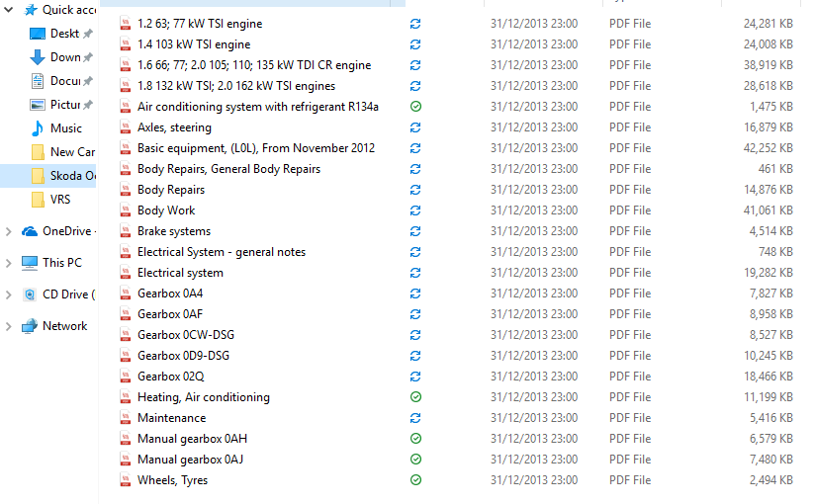The image size is (815, 504).
Task: Open Music folder in sidebar
Action: [x=66, y=128]
